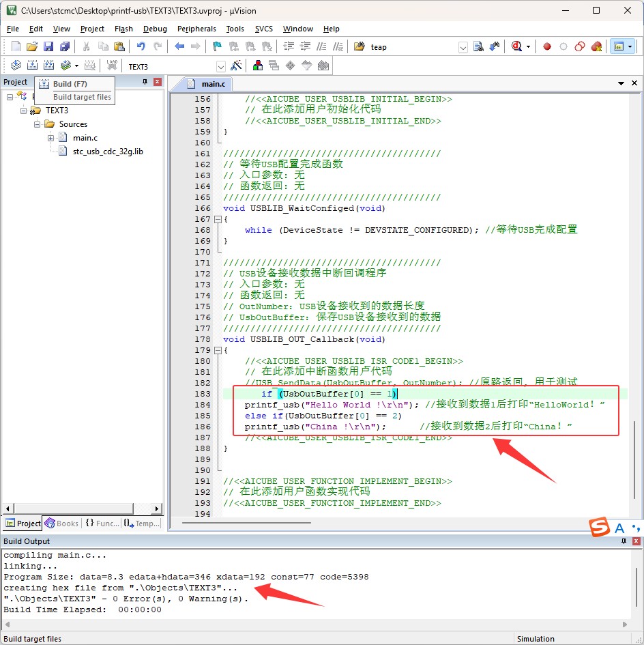Translate the current file icon
This screenshot has height=645, width=644.
(x=16, y=66)
